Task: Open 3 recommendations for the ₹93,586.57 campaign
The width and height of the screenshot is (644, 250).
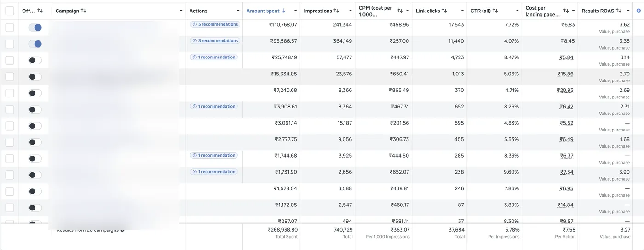Action: click(215, 41)
